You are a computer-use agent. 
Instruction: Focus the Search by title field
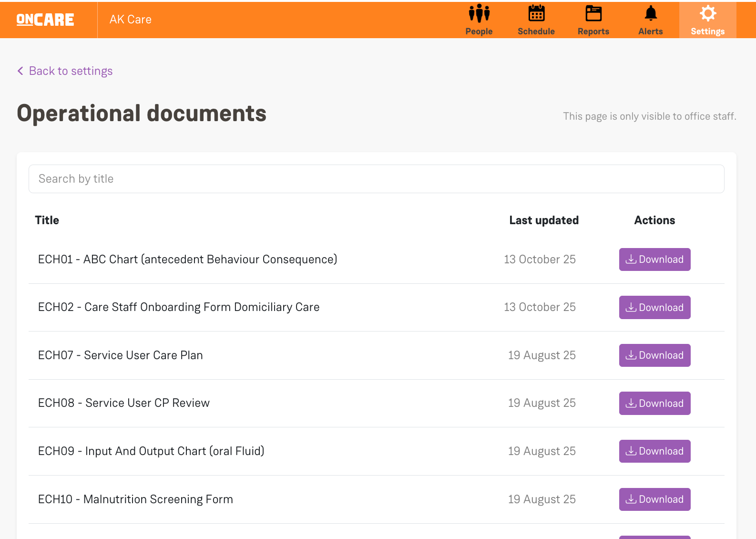(376, 179)
